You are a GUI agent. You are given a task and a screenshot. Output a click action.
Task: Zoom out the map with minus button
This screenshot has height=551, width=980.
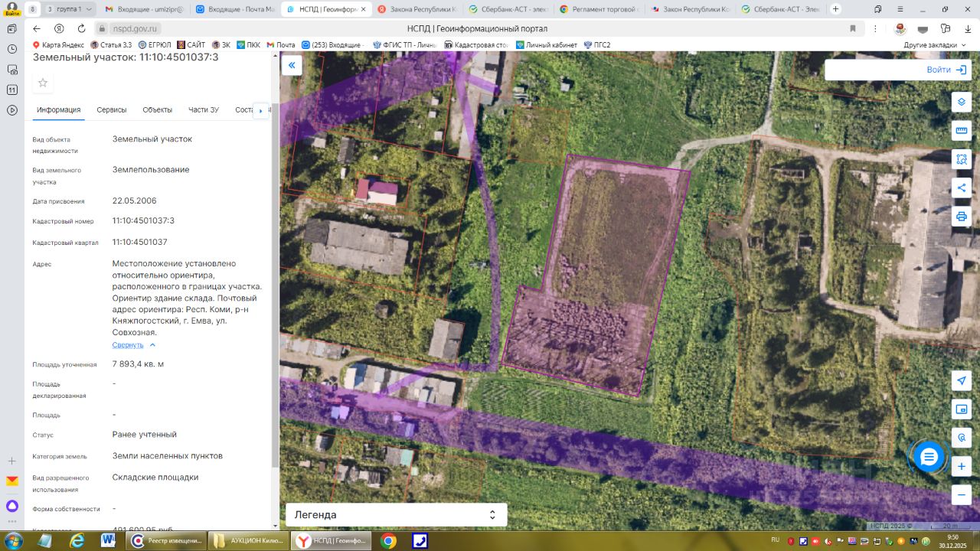click(962, 494)
